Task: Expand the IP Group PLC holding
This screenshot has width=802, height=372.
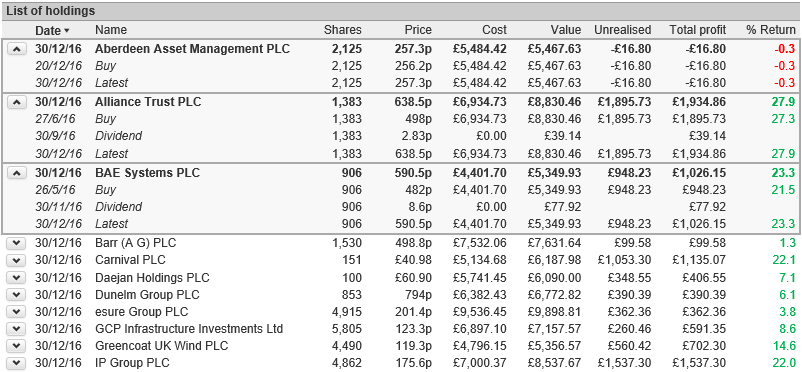Action: click(x=17, y=364)
